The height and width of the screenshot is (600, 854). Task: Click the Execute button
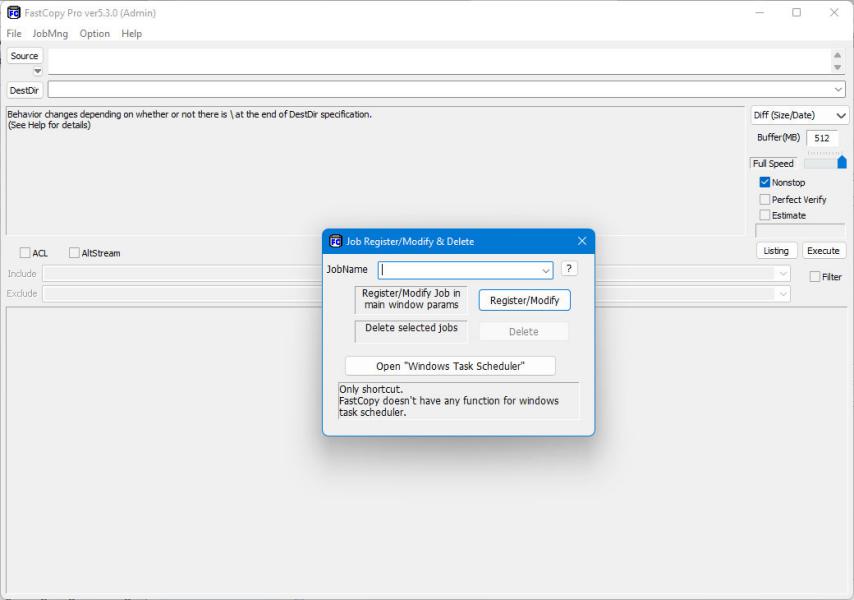tap(823, 250)
